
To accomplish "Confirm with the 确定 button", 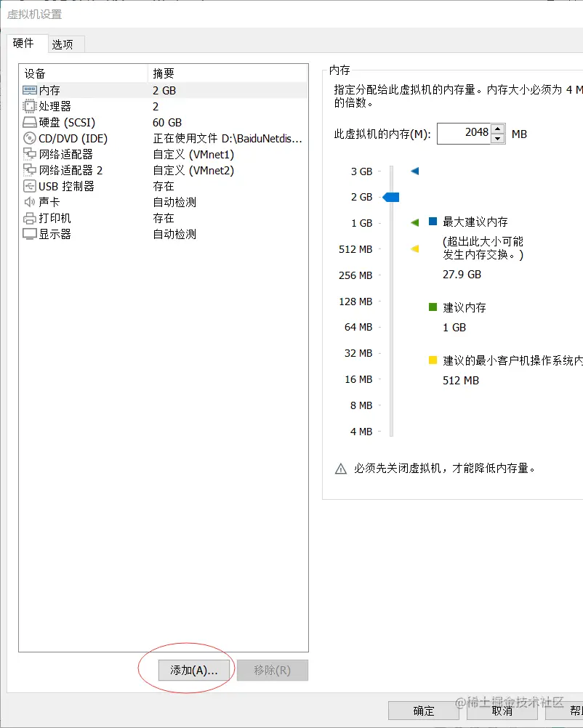I will point(423,711).
